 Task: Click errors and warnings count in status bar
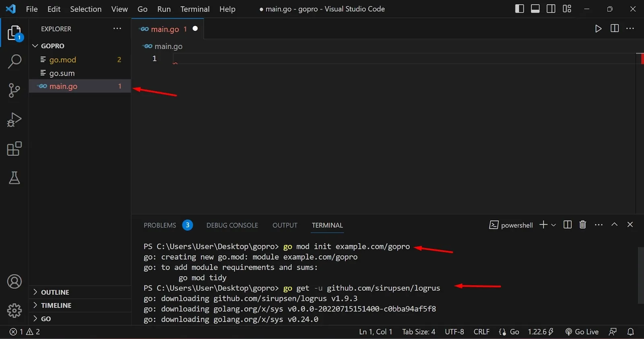pyautogui.click(x=25, y=332)
